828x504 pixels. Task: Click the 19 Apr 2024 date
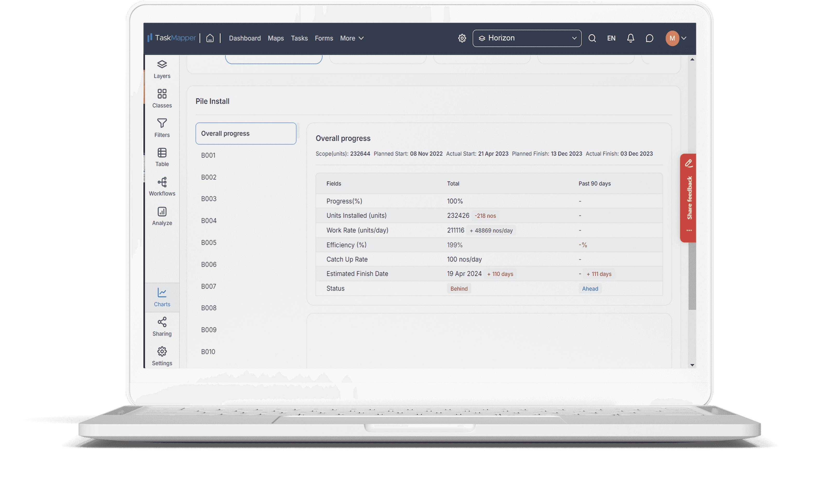click(464, 274)
